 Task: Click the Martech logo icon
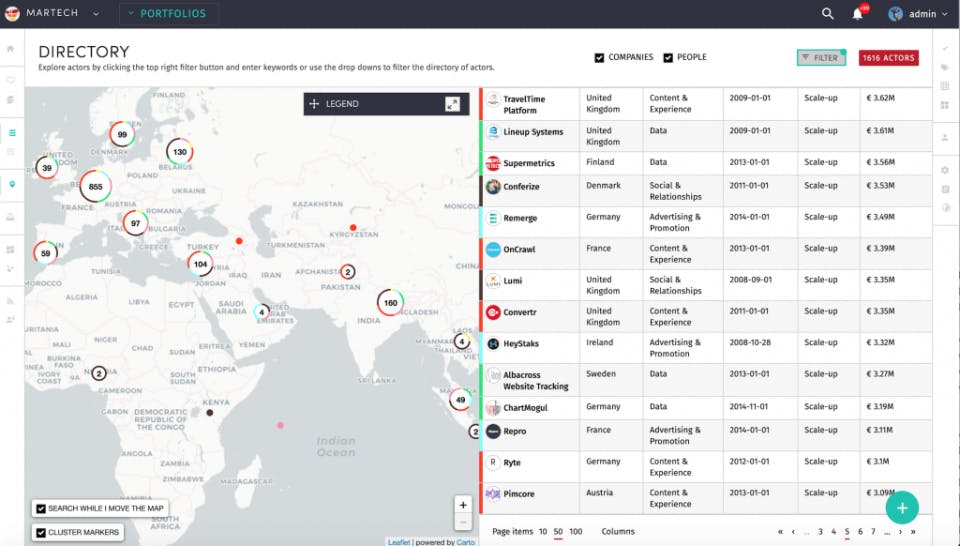[12, 13]
